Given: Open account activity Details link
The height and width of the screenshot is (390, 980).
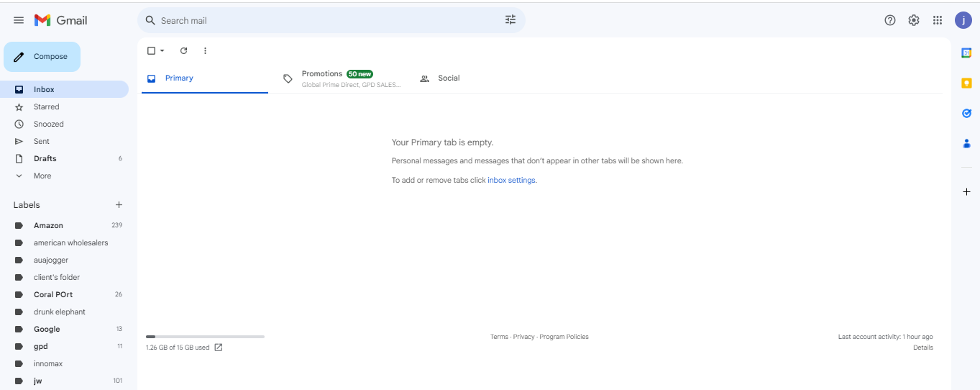Looking at the screenshot, I should pos(923,348).
